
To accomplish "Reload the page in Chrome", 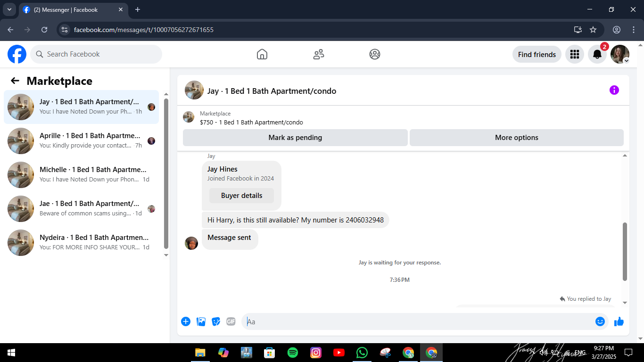I will pos(44,30).
